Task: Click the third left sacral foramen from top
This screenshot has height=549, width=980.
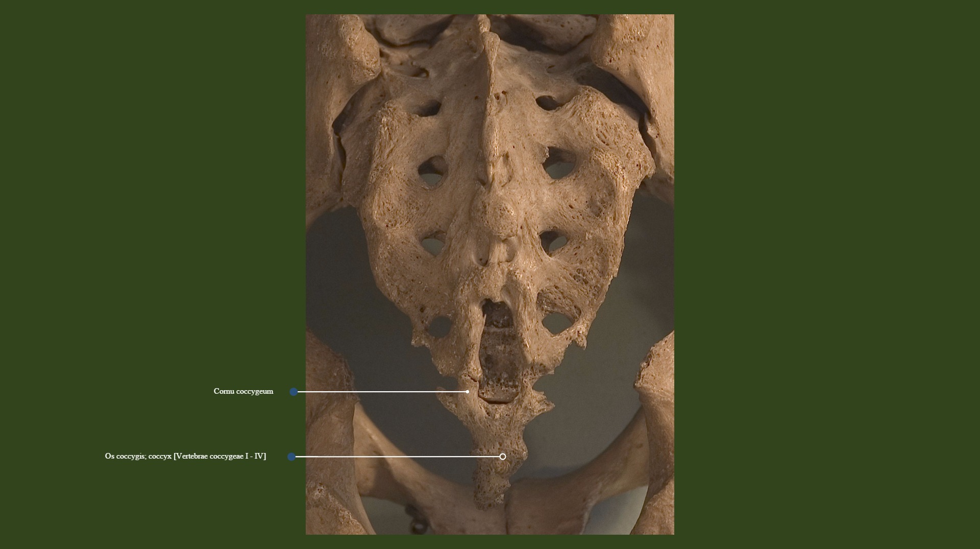Action: tap(434, 243)
